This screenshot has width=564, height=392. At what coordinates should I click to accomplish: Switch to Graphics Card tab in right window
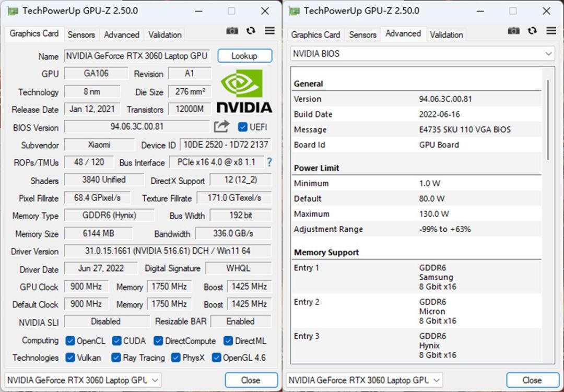point(315,35)
